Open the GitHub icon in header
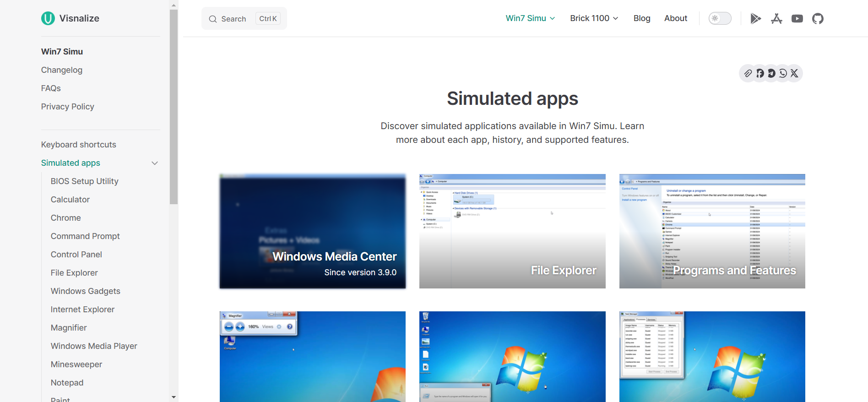 pos(818,19)
